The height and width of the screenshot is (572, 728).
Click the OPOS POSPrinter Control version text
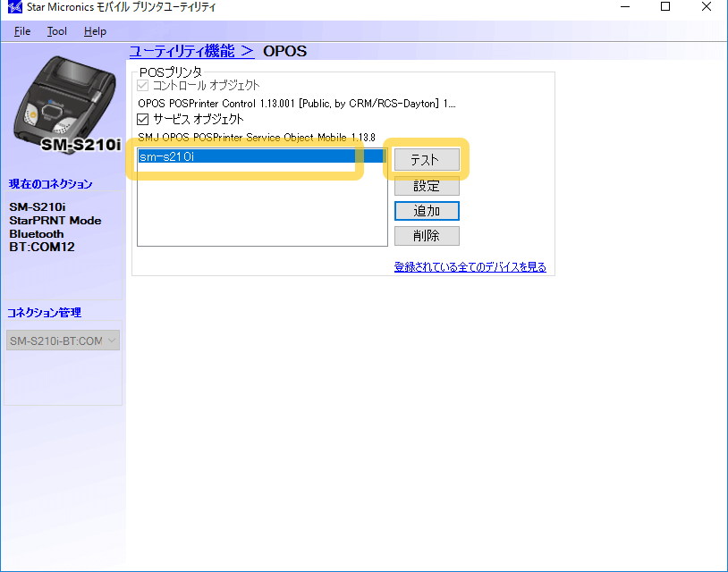pos(296,104)
